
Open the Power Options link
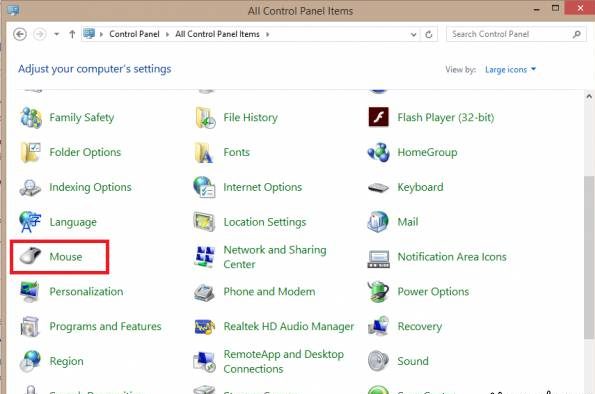[x=433, y=292]
